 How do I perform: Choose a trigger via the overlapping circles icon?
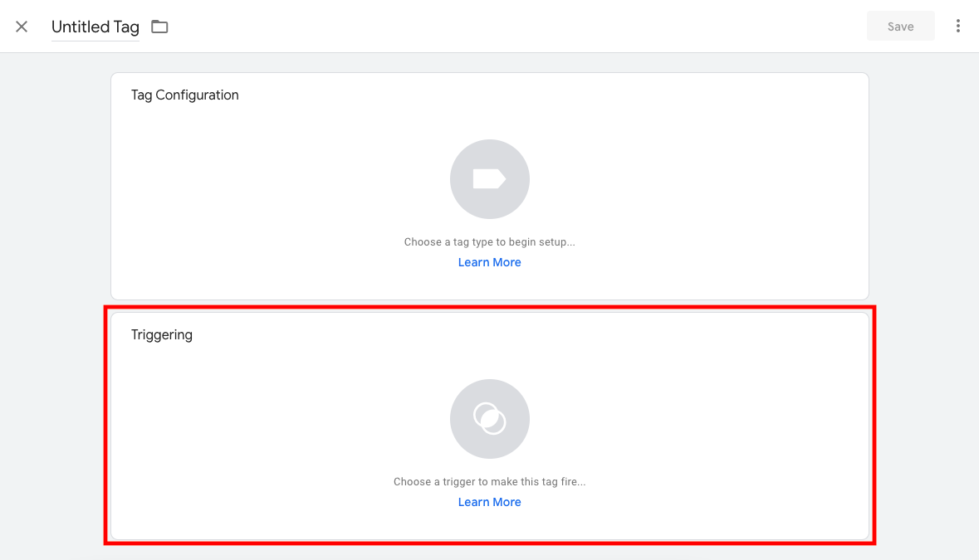(490, 419)
